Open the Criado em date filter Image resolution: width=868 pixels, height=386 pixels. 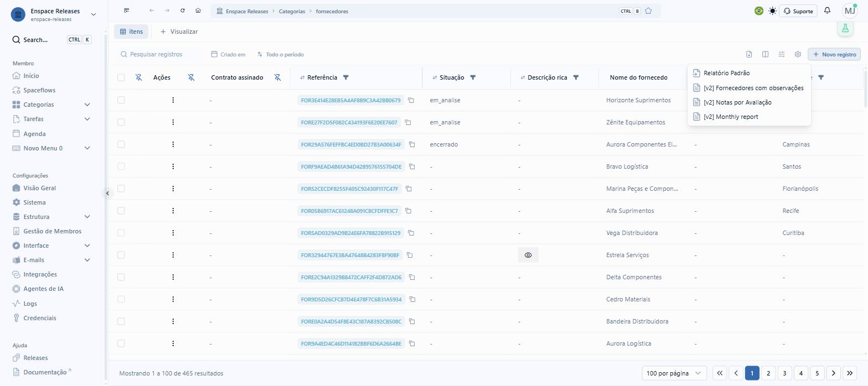tap(228, 54)
